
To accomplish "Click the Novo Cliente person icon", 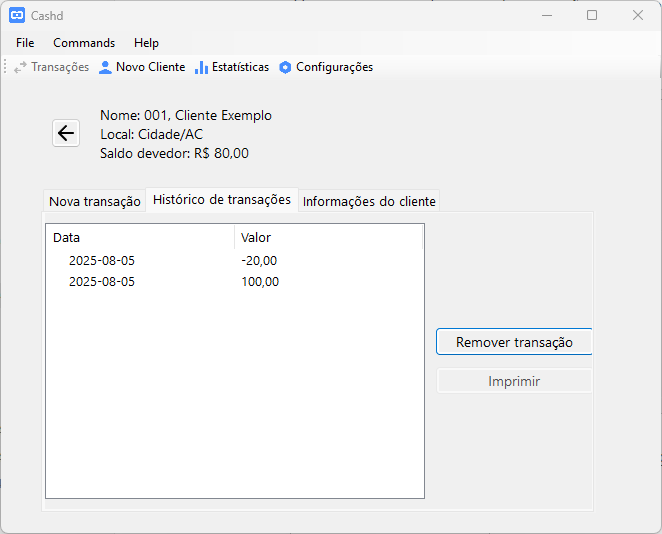I will pos(105,67).
